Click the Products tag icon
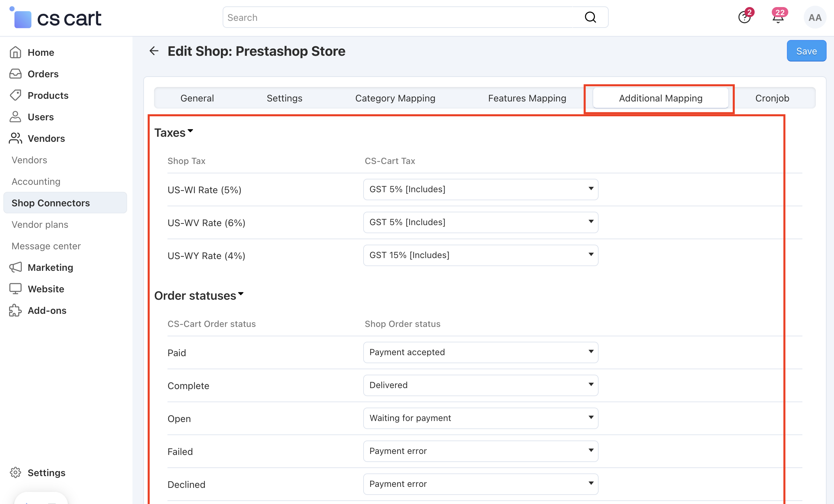The width and height of the screenshot is (834, 504). (x=15, y=95)
